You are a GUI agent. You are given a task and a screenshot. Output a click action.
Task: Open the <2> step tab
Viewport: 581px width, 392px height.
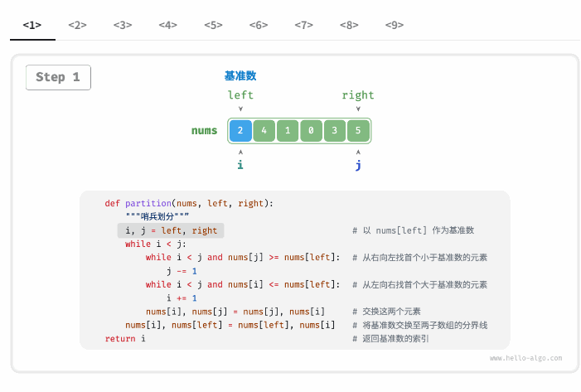77,25
